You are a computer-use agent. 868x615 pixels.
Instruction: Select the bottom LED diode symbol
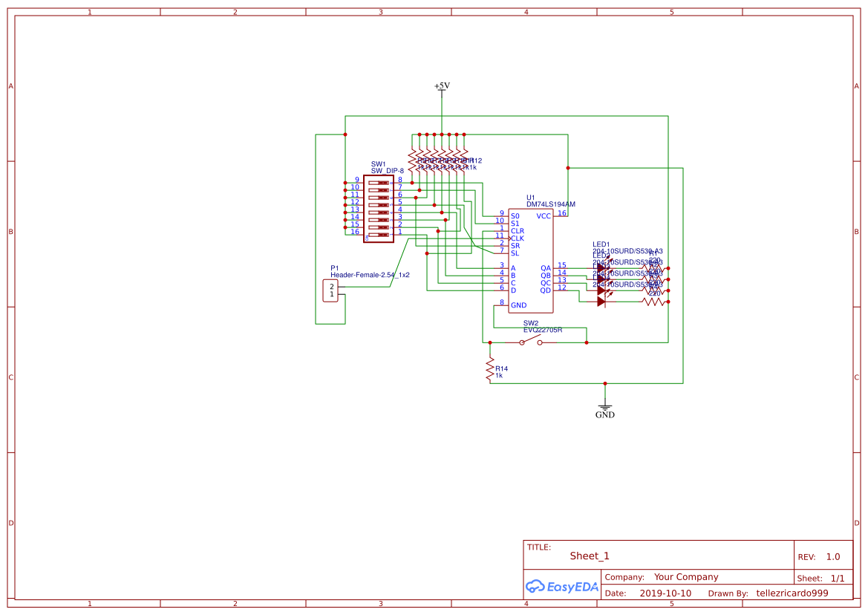click(602, 302)
